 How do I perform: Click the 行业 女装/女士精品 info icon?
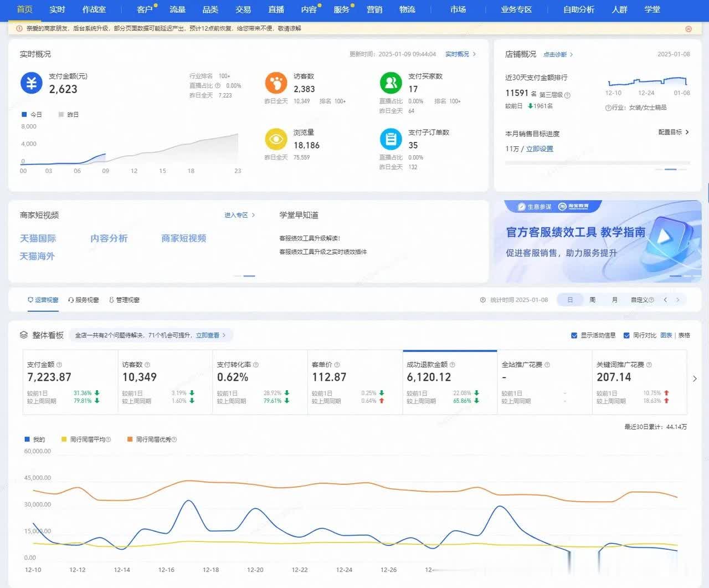click(x=608, y=108)
